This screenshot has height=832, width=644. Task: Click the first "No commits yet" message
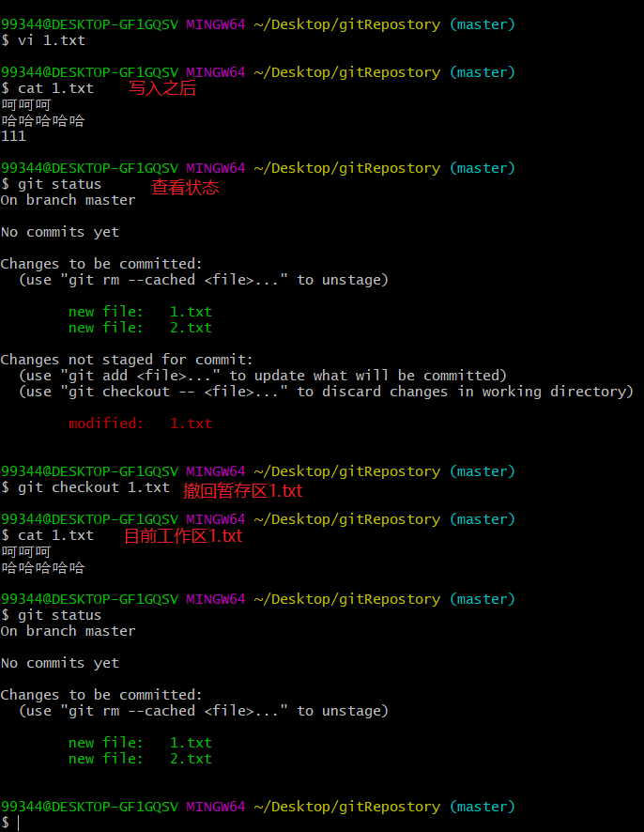(59, 232)
